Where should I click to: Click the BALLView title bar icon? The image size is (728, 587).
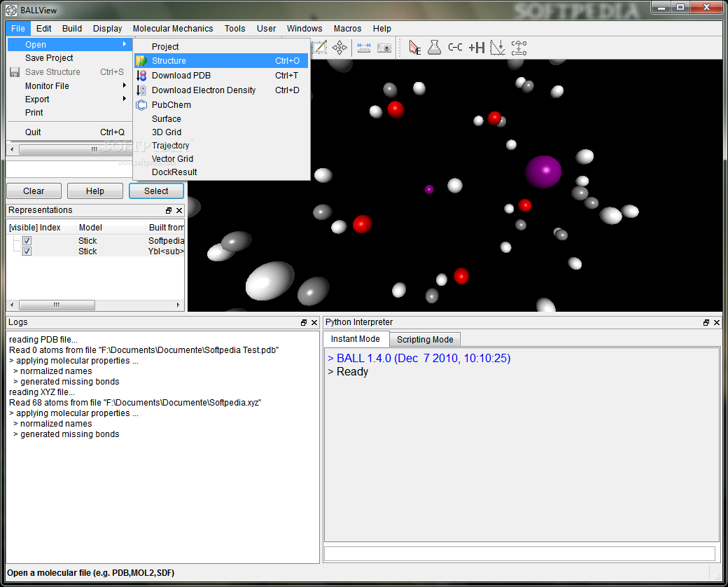click(x=11, y=11)
